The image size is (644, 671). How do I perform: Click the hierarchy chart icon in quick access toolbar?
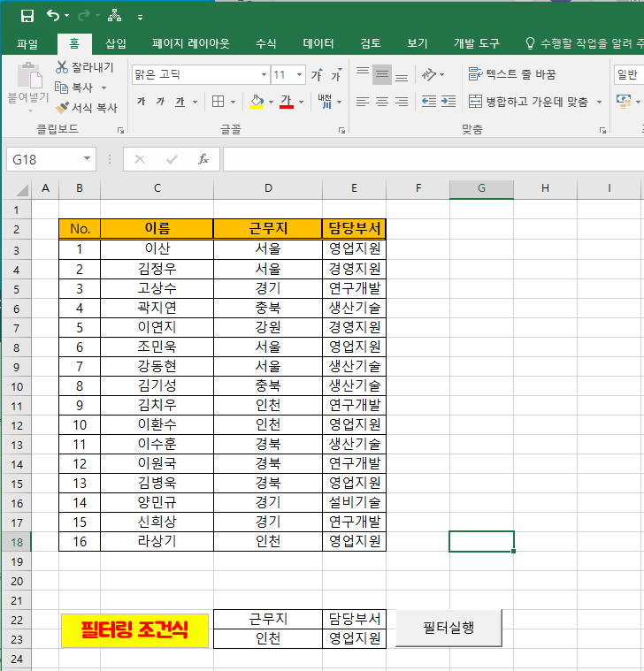click(114, 16)
